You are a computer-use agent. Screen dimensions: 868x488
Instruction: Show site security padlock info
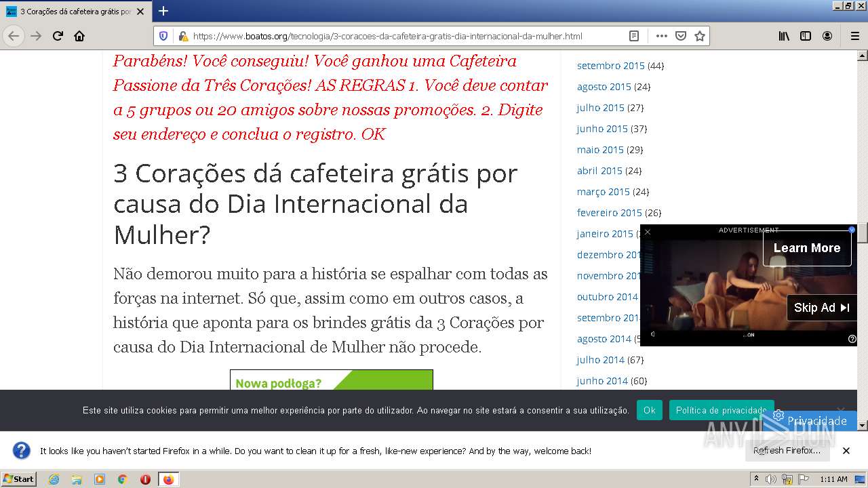tap(182, 36)
